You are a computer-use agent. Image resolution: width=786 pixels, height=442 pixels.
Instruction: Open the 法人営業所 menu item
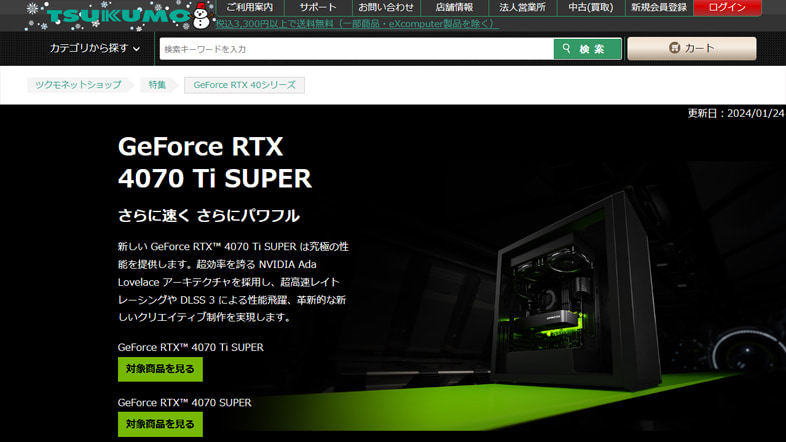coord(522,8)
